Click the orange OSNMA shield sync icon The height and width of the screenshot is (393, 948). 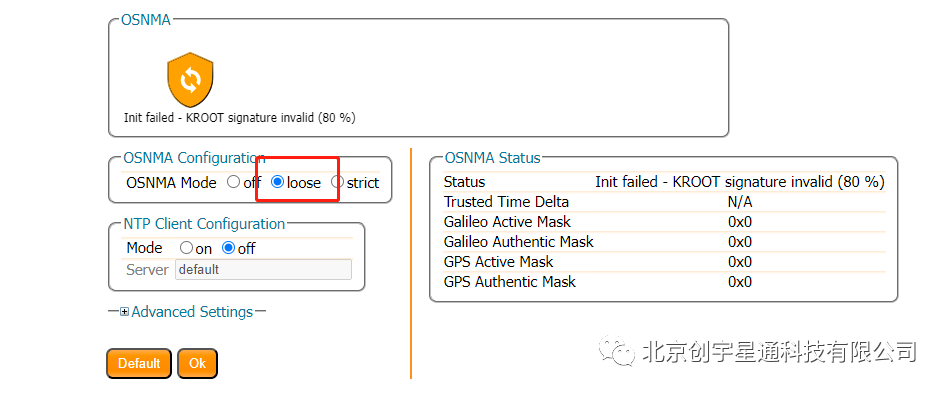click(x=190, y=80)
